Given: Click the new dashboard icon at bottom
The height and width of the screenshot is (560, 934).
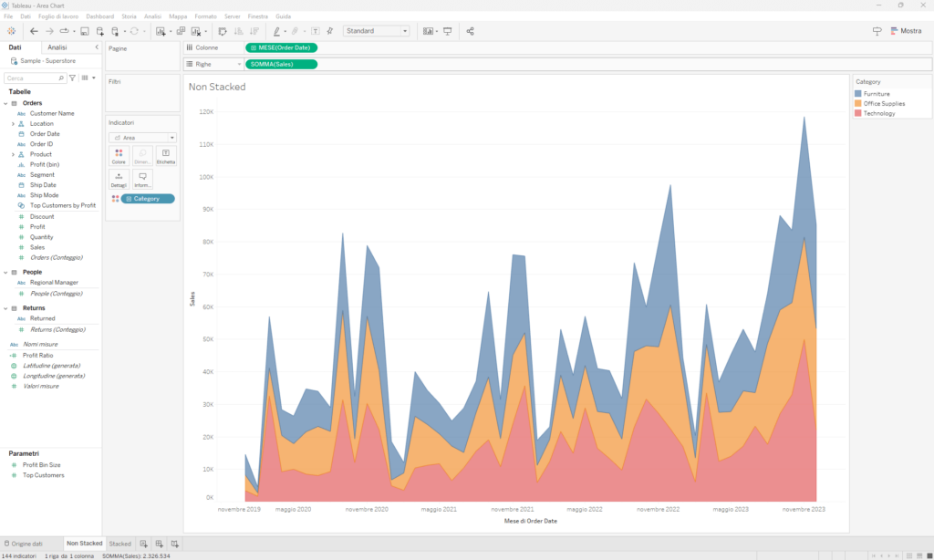Looking at the screenshot, I should coord(159,544).
